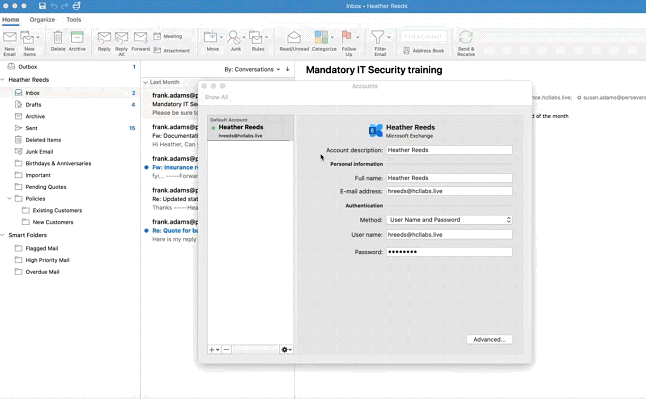The image size is (646, 399).
Task: Open the New Items icon
Action: [x=28, y=38]
